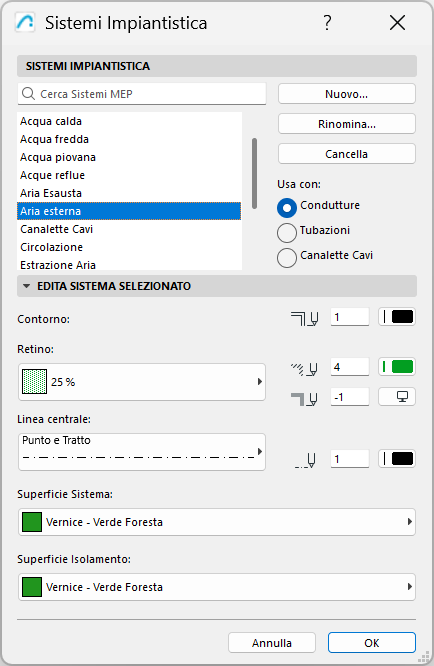Click the systems list scrollbar thumb

[x=254, y=173]
